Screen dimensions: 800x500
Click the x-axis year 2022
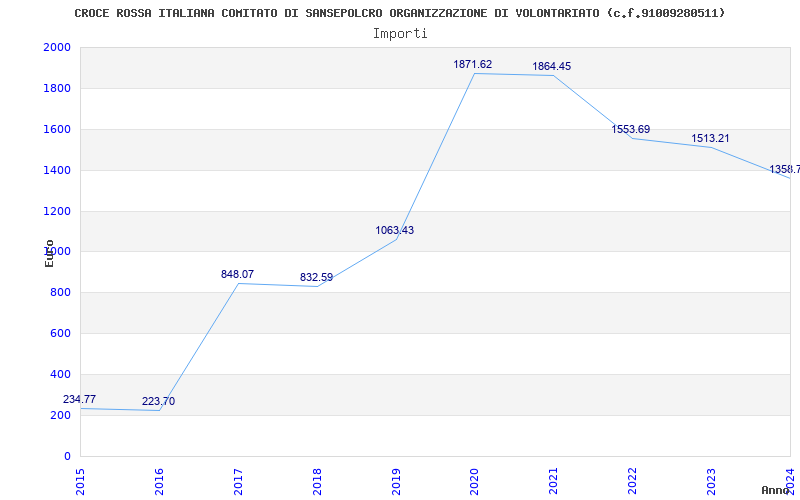click(x=633, y=482)
